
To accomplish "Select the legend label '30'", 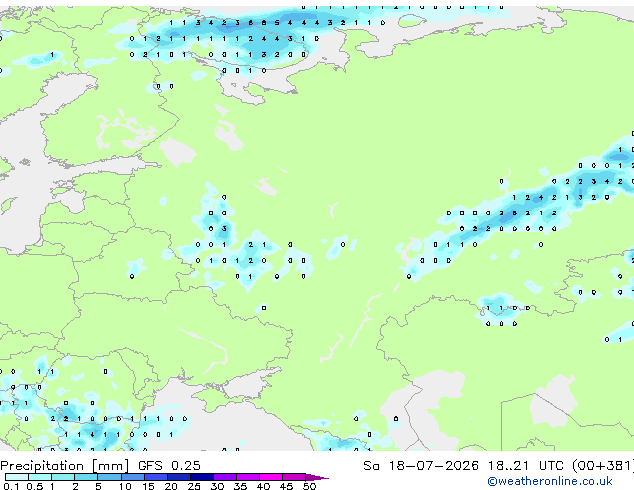I will [217, 486].
